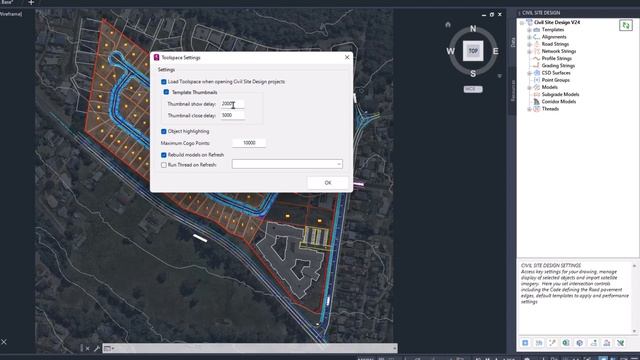Click the dark globe icon in panel bottom toolbar
The width and height of the screenshot is (640, 360).
tap(580, 343)
